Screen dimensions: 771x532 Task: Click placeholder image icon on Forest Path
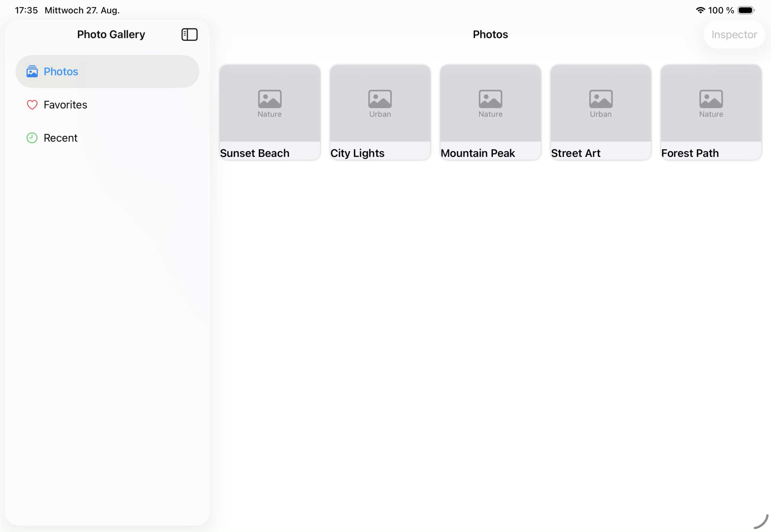(711, 99)
